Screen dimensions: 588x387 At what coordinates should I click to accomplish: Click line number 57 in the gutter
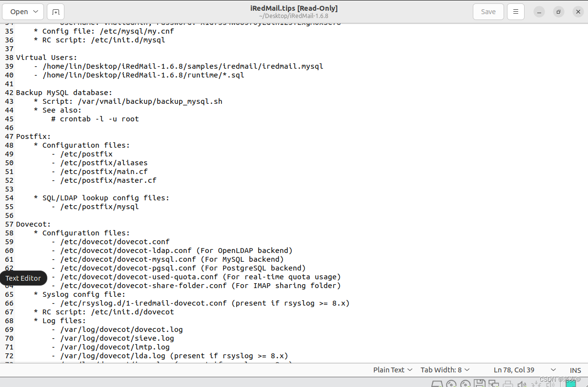click(x=9, y=224)
